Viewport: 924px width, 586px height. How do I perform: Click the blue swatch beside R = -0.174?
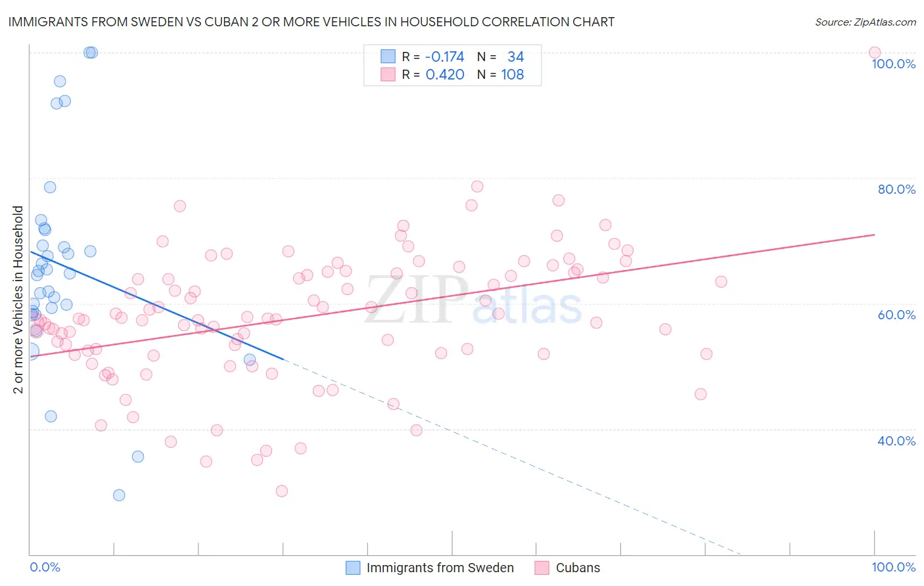[388, 56]
